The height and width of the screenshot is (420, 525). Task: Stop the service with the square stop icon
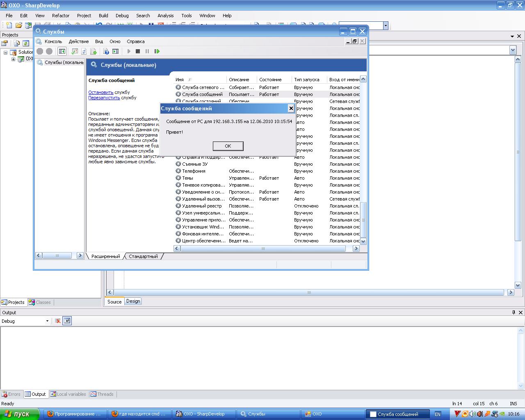pyautogui.click(x=138, y=51)
